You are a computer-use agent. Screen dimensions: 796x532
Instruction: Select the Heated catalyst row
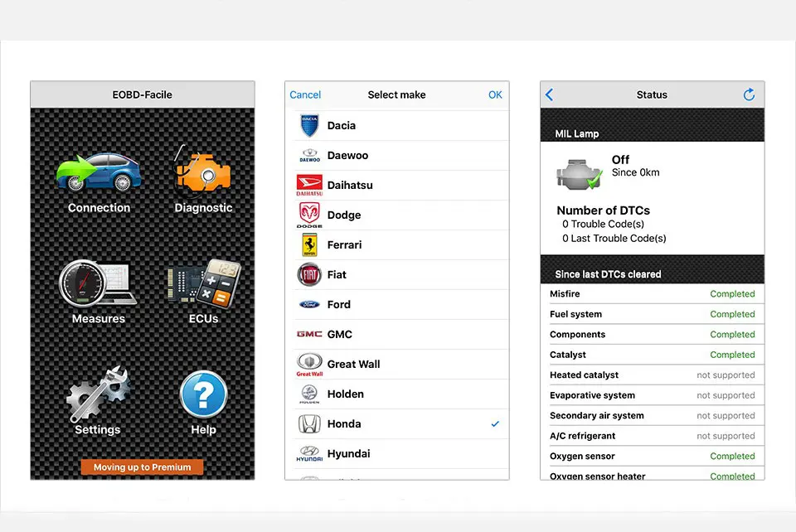click(653, 375)
